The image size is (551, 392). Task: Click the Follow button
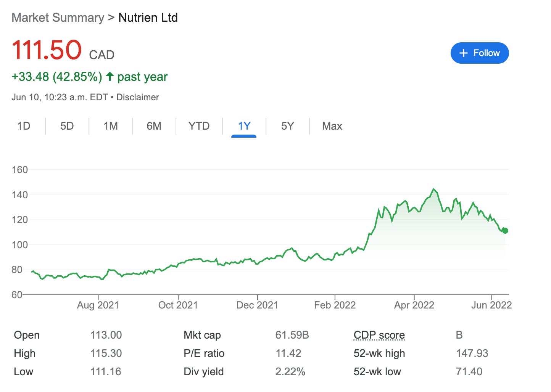[480, 53]
